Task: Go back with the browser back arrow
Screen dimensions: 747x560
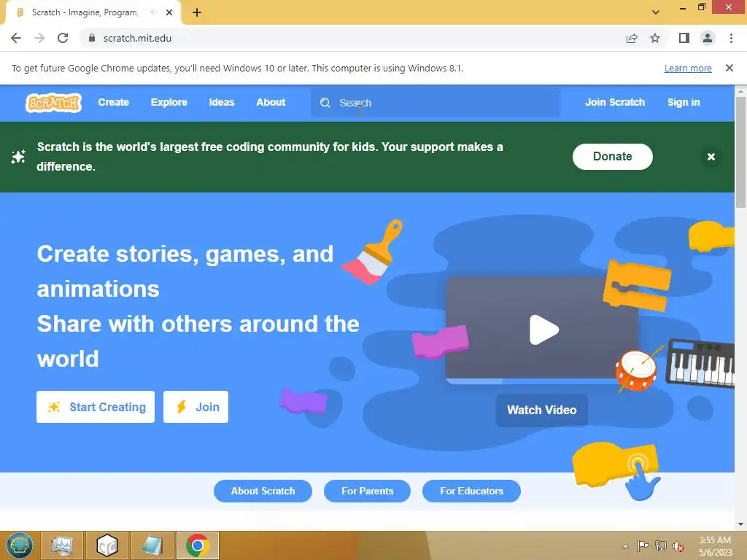Action: point(16,38)
